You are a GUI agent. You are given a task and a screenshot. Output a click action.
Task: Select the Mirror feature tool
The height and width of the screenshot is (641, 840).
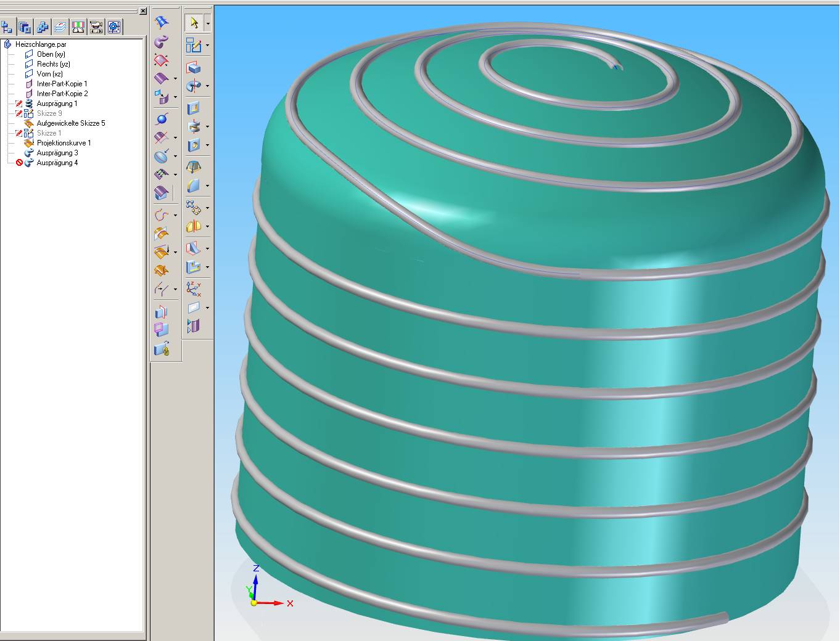point(194,226)
